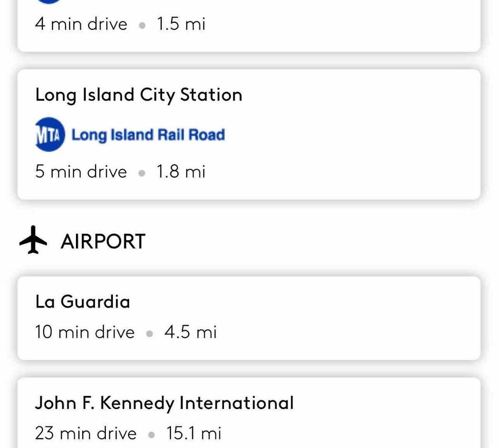
Task: Open the La Guardia airport card
Action: pos(249,318)
